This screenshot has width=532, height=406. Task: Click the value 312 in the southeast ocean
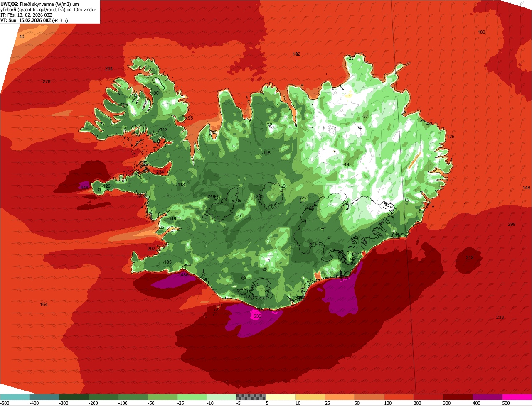470,257
